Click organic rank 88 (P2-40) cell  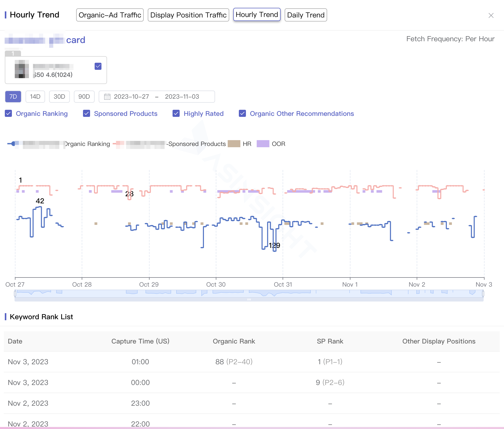pyautogui.click(x=234, y=362)
